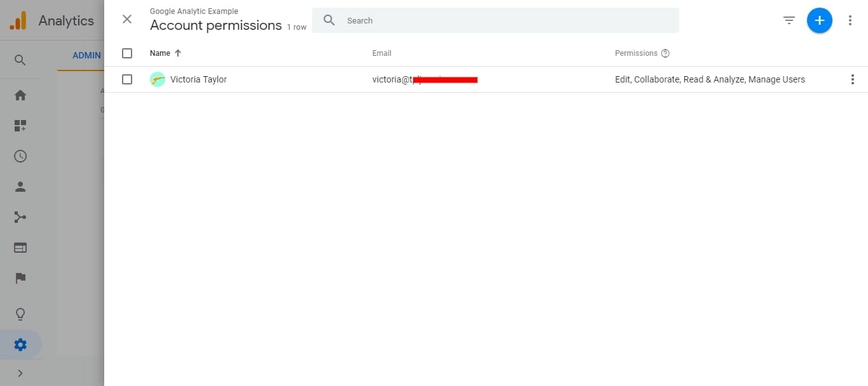Screen dimensions: 868x386
Task: Open the Victoria Taylor row options menu
Action: pyautogui.click(x=853, y=79)
